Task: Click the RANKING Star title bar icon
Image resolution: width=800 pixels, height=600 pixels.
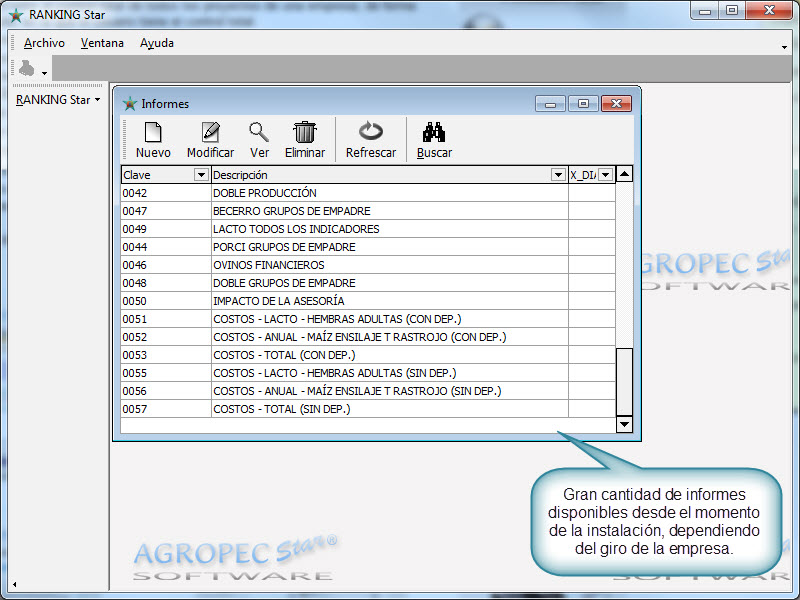Action: click(x=16, y=15)
